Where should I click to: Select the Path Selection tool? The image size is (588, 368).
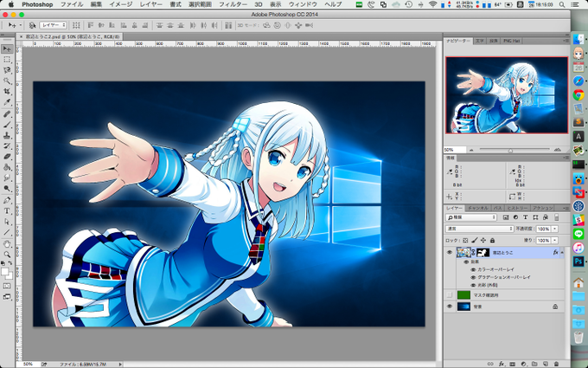pos(7,222)
